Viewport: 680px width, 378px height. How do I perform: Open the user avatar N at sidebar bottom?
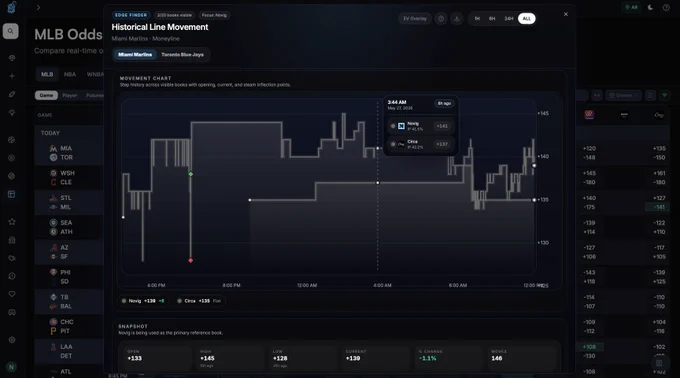point(11,367)
